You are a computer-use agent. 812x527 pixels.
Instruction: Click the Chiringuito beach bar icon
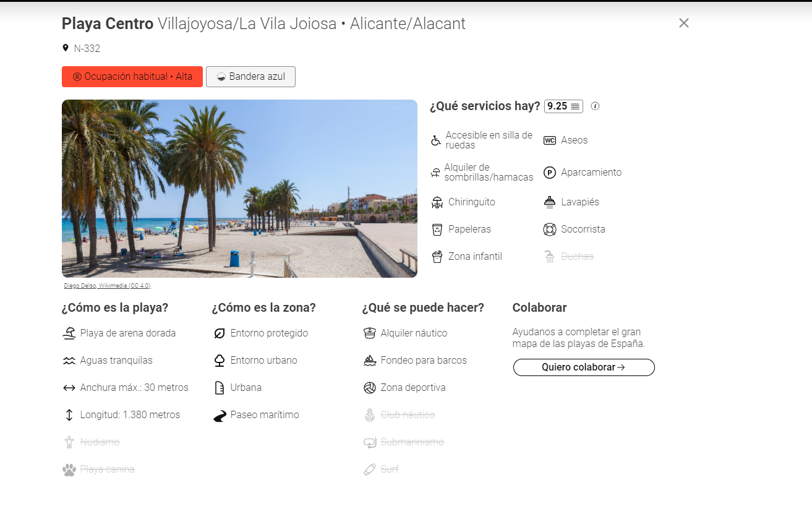[x=437, y=202]
